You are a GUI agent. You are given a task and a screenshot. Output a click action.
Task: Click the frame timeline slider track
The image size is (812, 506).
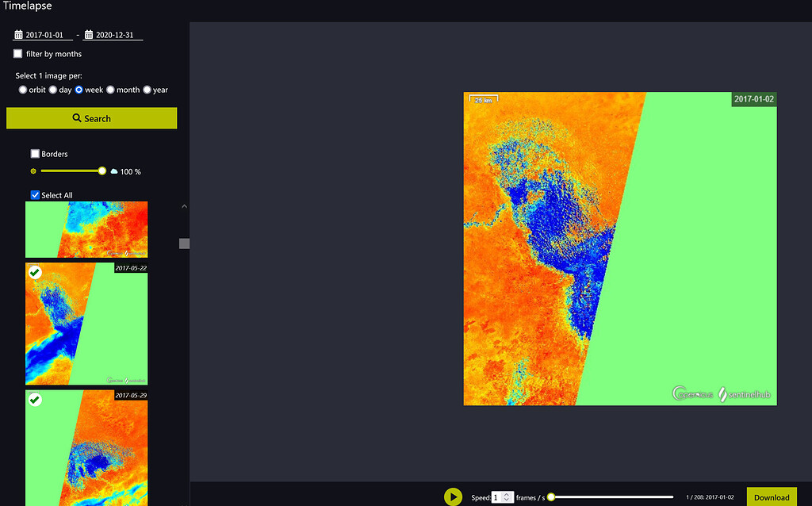tap(611, 497)
